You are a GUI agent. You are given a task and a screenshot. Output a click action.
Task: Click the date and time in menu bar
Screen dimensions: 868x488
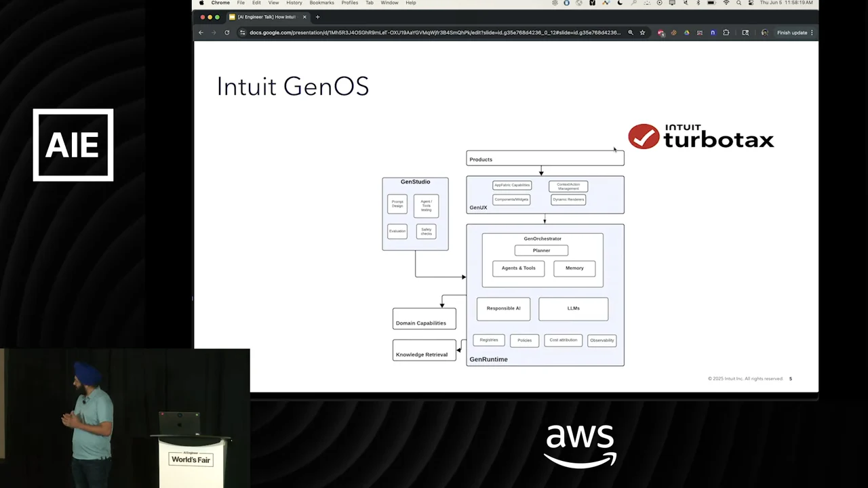787,3
